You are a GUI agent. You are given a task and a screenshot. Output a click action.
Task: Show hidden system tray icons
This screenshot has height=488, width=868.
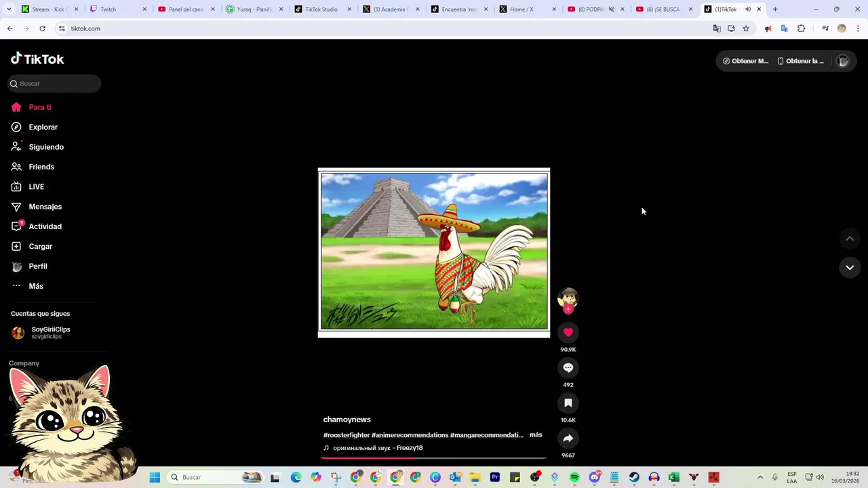click(x=760, y=477)
